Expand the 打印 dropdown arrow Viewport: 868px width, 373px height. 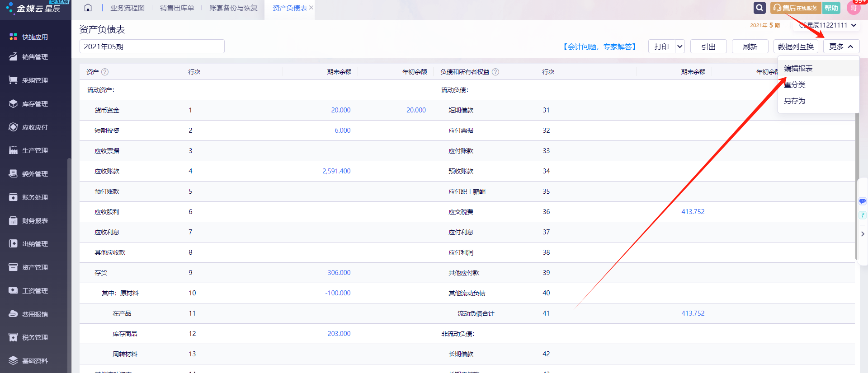coord(679,47)
